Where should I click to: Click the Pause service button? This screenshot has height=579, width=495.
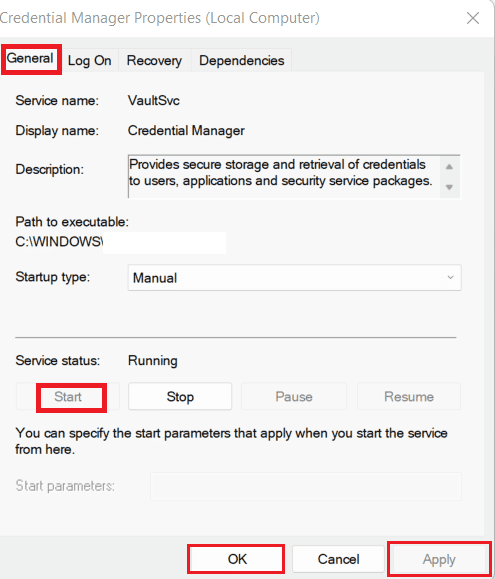pyautogui.click(x=294, y=397)
